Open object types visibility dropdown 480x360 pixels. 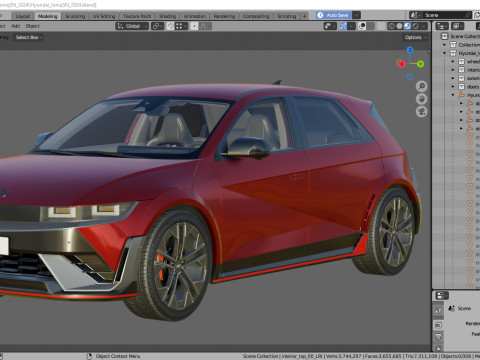pos(330,26)
